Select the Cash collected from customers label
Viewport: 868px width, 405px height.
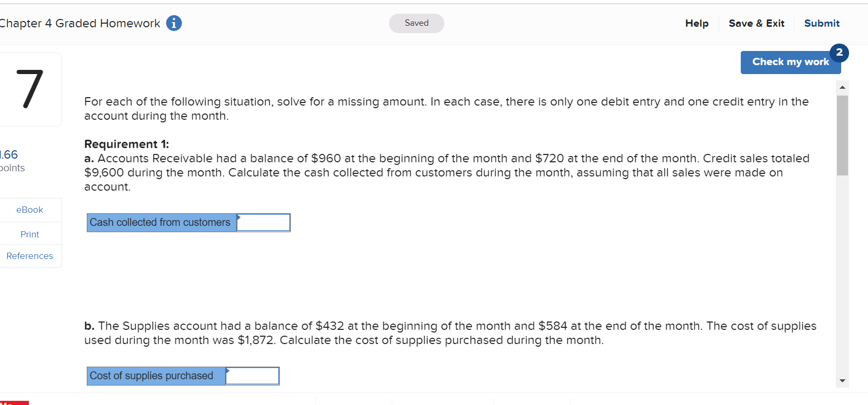coord(161,222)
